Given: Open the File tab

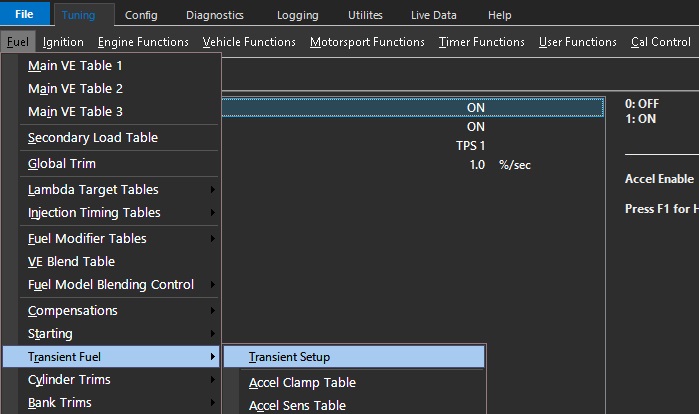Looking at the screenshot, I should pos(24,15).
